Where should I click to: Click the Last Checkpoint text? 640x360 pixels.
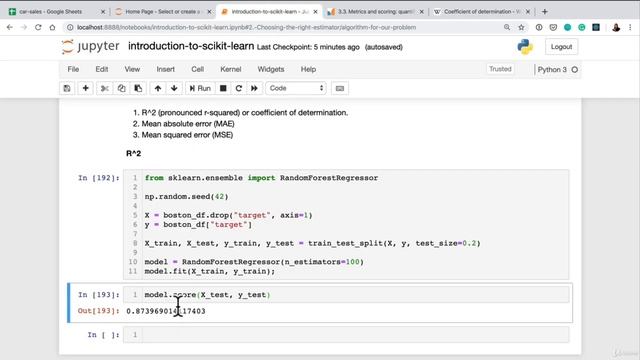[x=308, y=47]
